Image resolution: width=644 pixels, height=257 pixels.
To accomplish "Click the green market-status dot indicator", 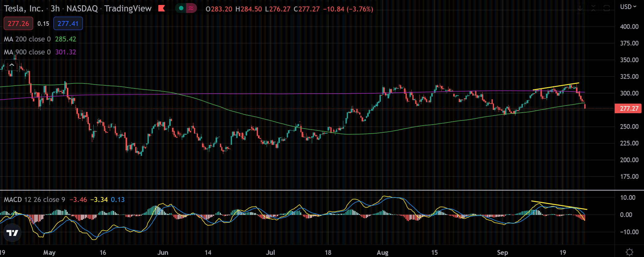I will point(181,8).
